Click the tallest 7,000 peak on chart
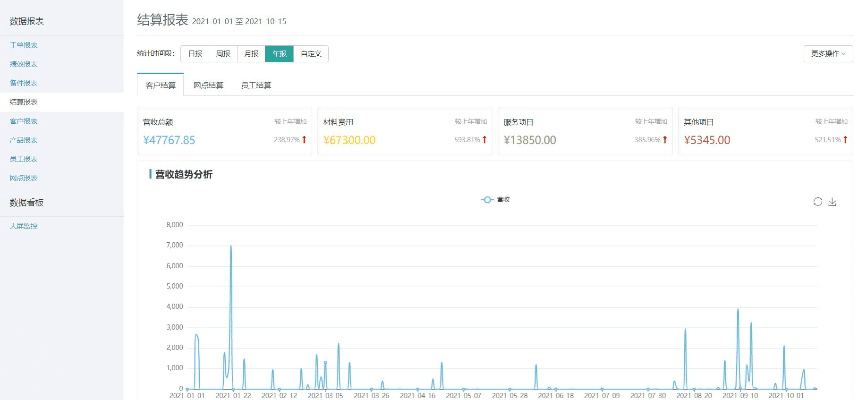This screenshot has width=858, height=400. (231, 246)
